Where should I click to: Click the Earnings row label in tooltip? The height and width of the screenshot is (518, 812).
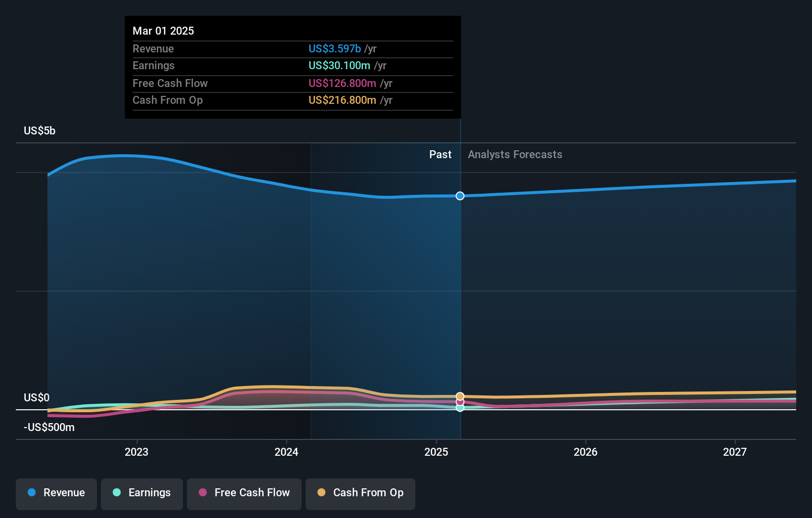153,65
